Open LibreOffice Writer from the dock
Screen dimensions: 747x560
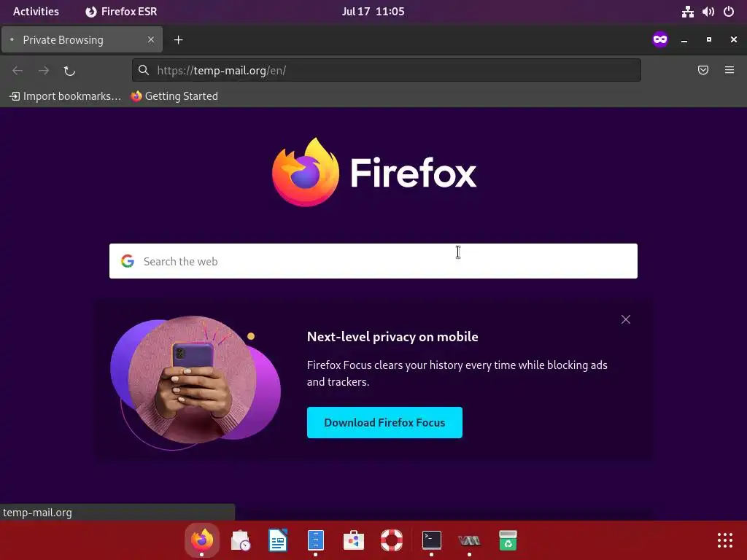tap(278, 540)
